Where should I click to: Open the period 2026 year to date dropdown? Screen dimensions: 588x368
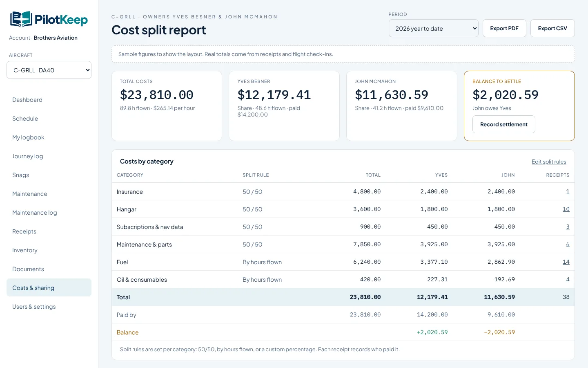433,28
